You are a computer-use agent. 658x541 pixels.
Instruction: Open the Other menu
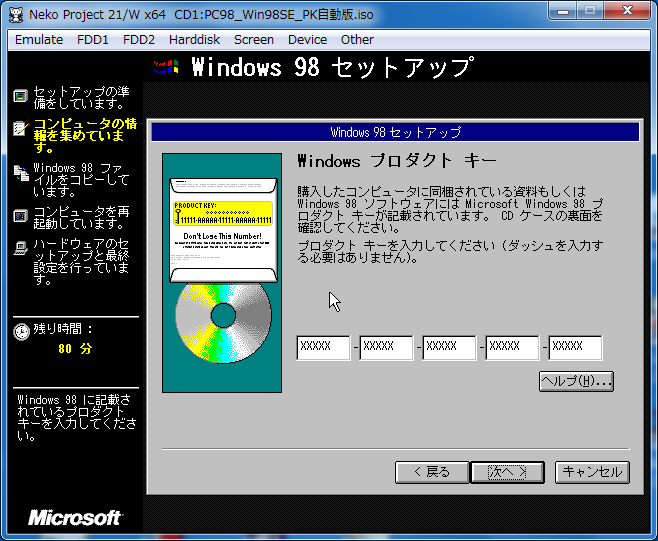357,40
